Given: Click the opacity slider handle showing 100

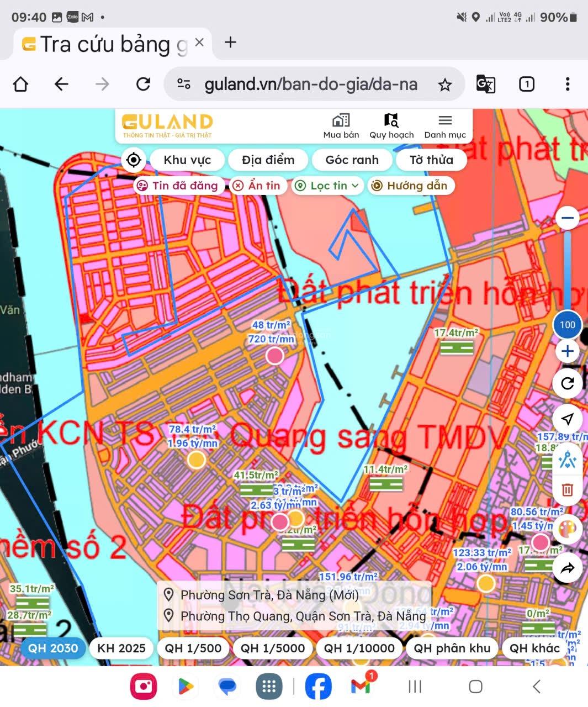Looking at the screenshot, I should 567,325.
